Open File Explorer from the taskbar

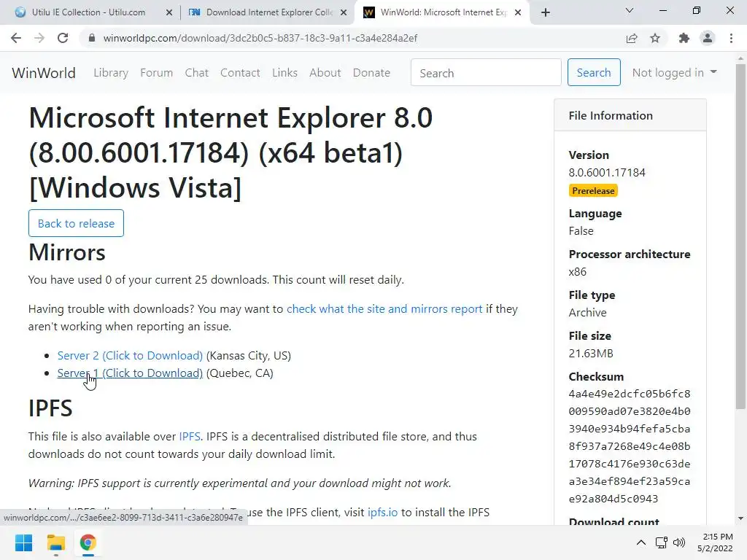[x=55, y=542]
